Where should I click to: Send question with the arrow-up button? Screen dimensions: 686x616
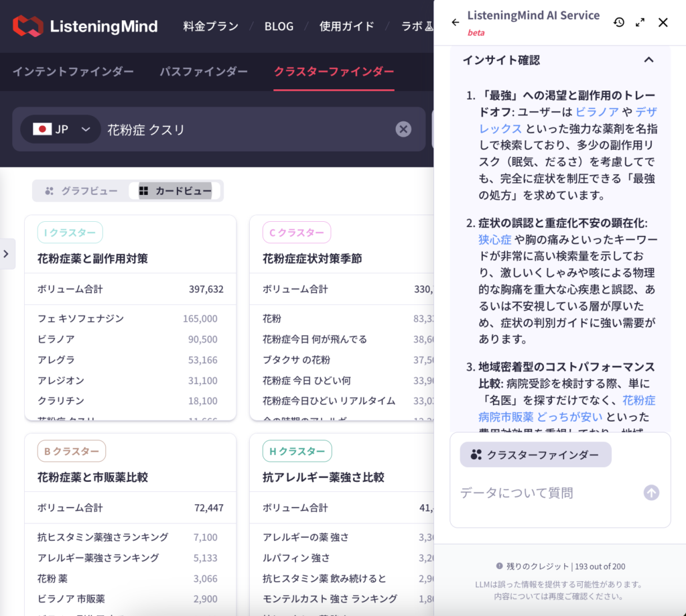(651, 493)
